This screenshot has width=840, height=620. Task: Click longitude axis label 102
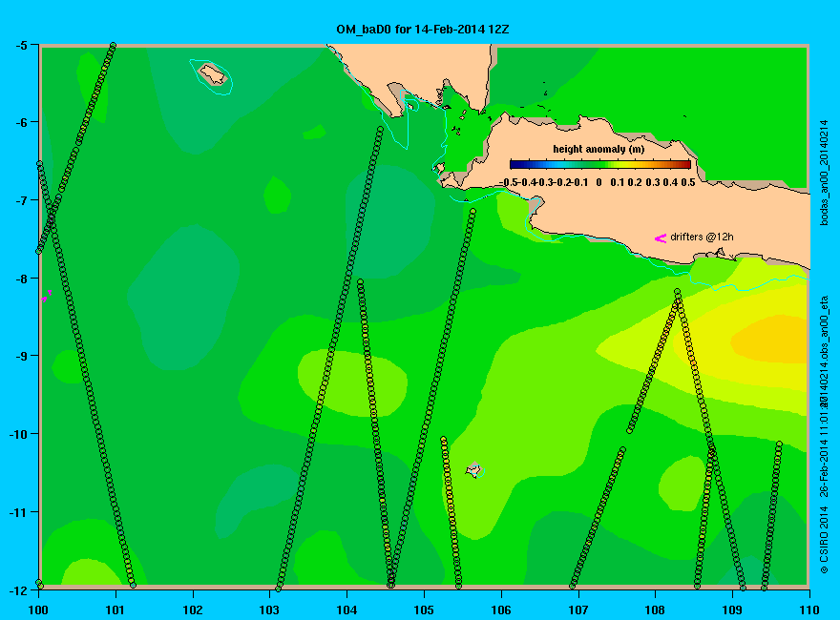click(192, 610)
